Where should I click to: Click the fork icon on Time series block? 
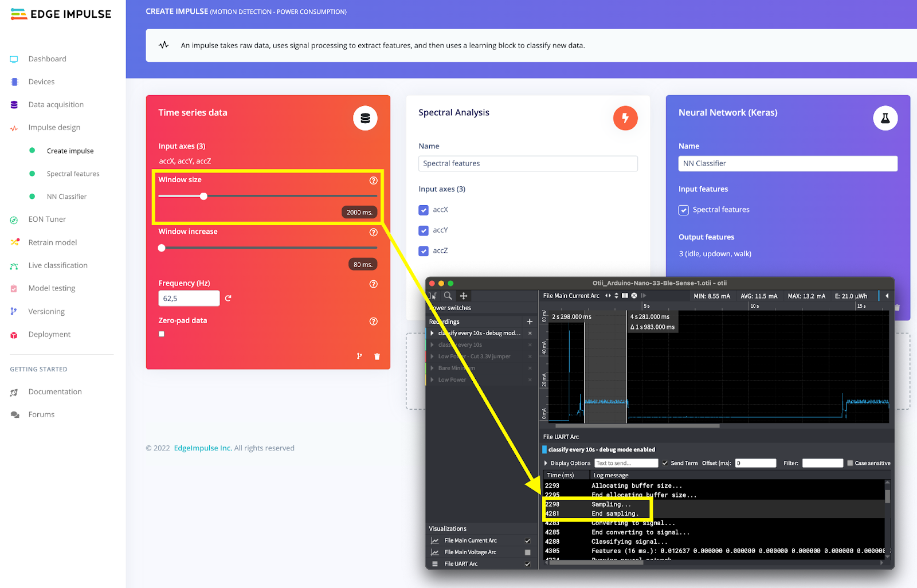pos(359,356)
